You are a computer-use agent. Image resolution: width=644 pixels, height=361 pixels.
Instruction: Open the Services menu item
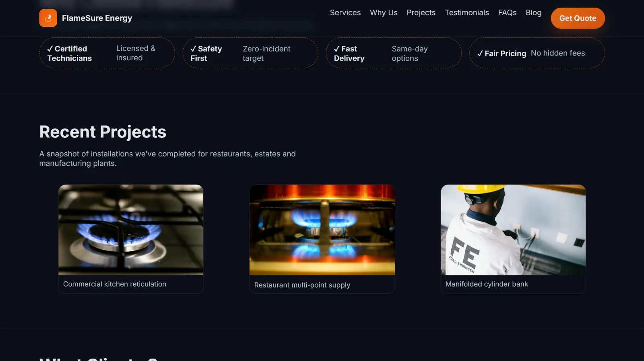pos(345,13)
